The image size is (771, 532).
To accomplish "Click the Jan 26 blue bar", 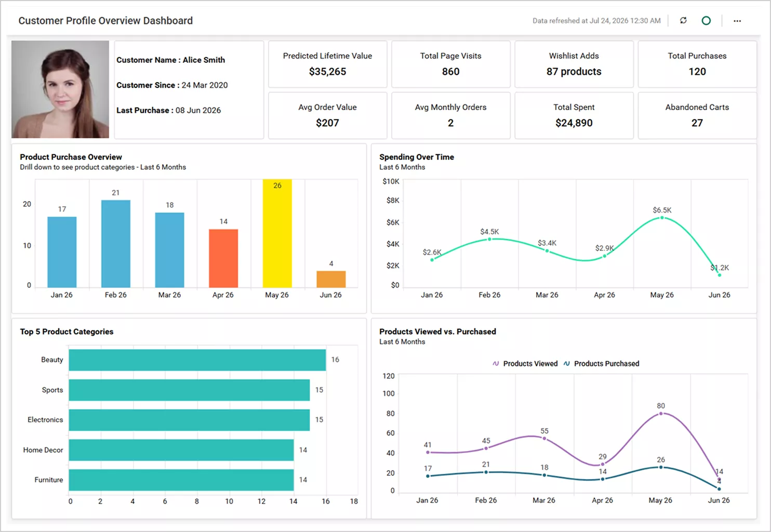I will click(62, 252).
